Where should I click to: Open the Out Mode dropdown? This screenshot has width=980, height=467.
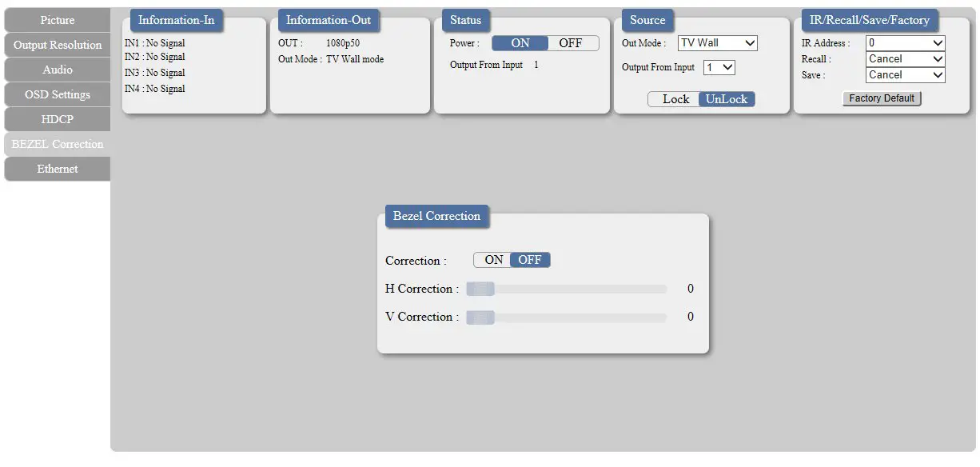717,43
